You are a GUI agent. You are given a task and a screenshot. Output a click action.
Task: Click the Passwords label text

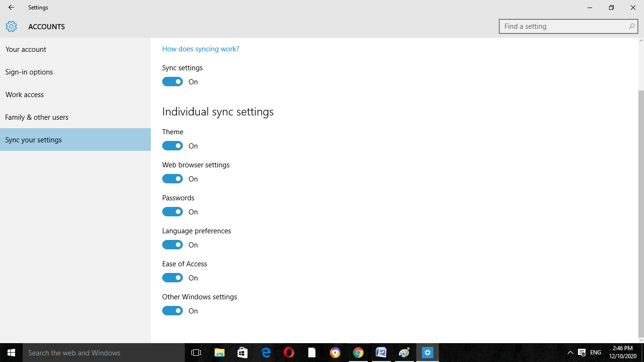(x=178, y=198)
